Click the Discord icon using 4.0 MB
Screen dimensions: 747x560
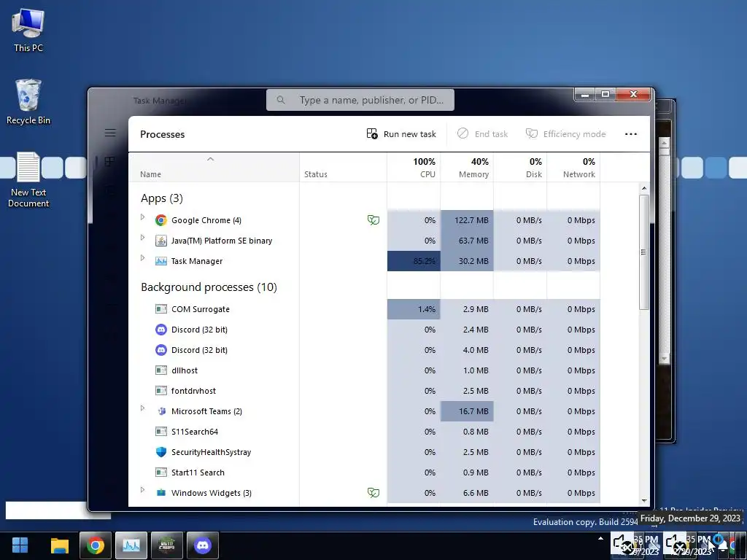161,350
